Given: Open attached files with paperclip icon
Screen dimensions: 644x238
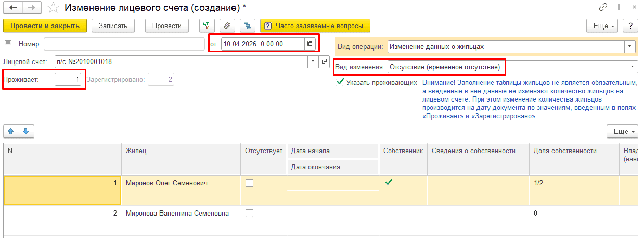Looking at the screenshot, I should click(x=227, y=26).
